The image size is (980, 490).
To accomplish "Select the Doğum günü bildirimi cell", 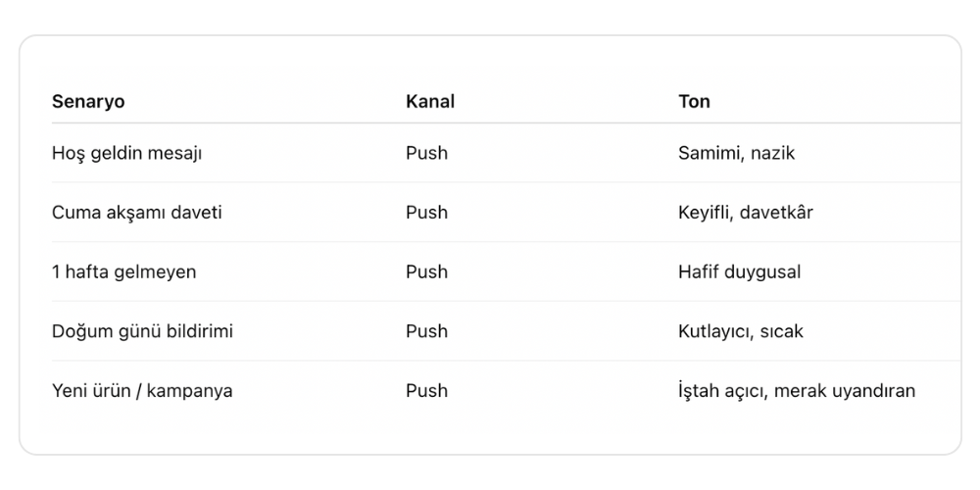I will pos(142,331).
